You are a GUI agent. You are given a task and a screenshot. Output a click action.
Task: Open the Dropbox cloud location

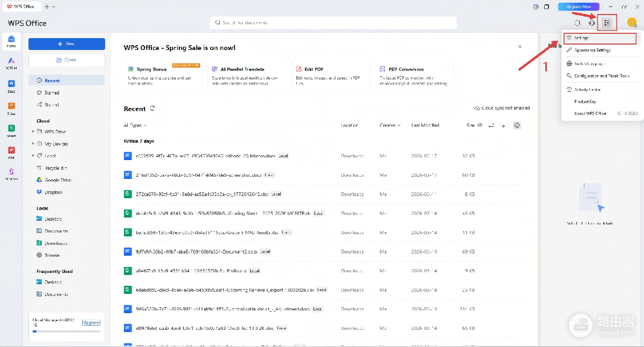tap(49, 192)
